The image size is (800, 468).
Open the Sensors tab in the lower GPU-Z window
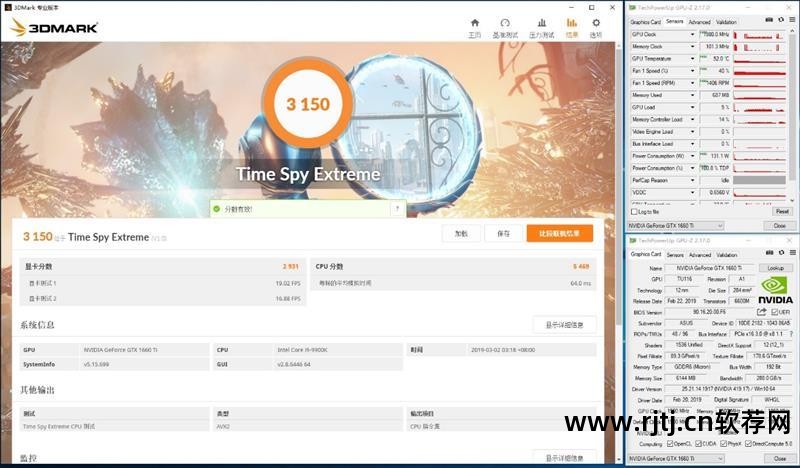coord(674,255)
